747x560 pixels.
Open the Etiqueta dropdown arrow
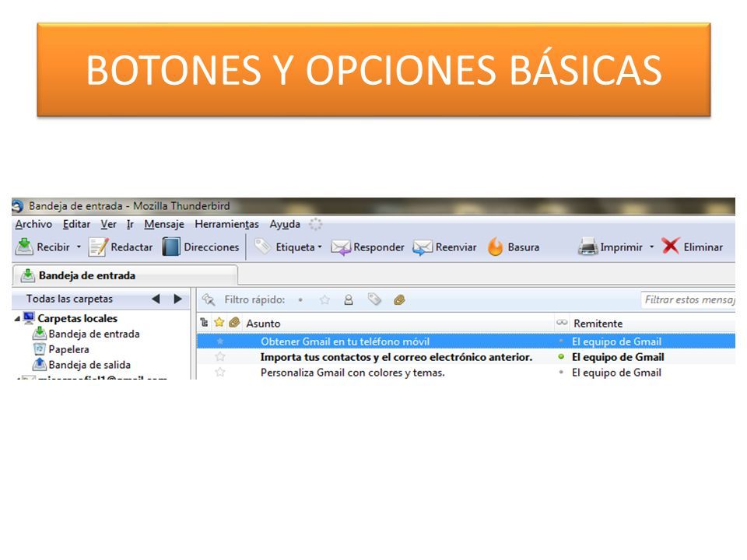pyautogui.click(x=320, y=247)
